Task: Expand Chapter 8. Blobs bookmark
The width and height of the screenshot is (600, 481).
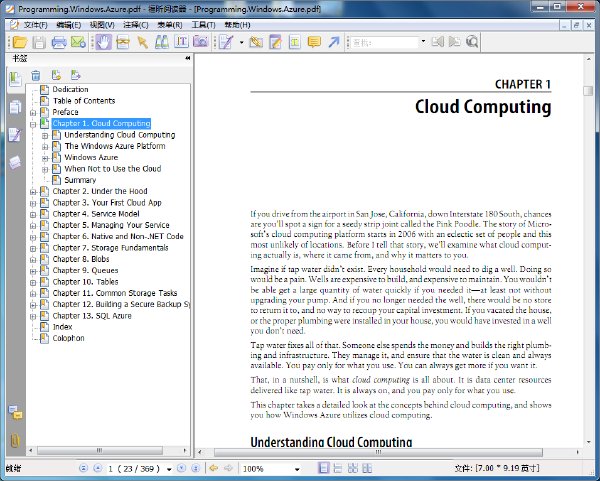Action: (x=33, y=260)
